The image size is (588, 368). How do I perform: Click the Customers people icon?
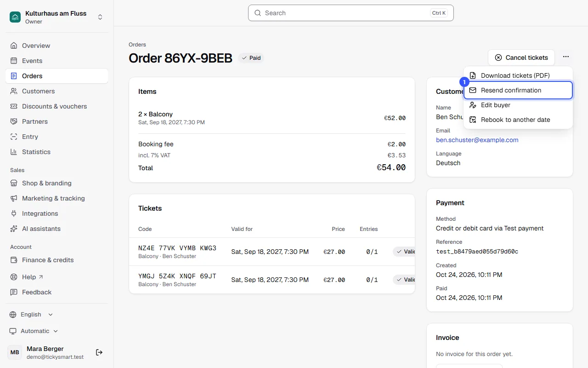coord(14,91)
